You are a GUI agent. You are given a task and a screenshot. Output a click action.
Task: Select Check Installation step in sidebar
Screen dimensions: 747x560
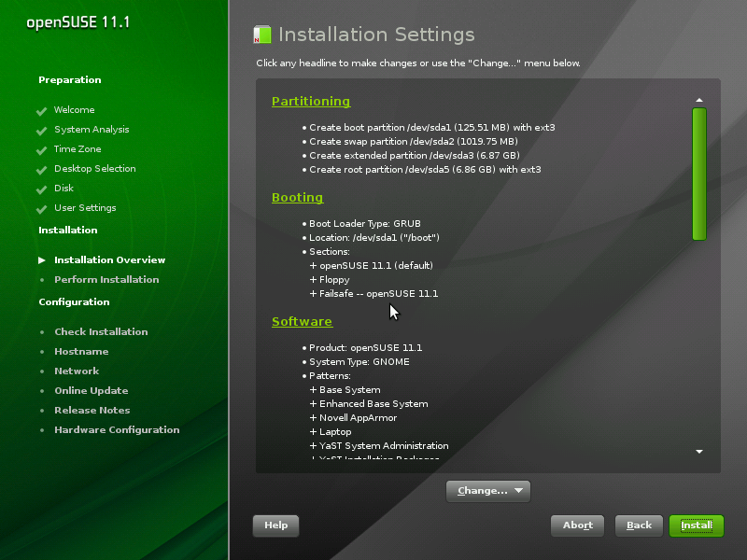[101, 332]
